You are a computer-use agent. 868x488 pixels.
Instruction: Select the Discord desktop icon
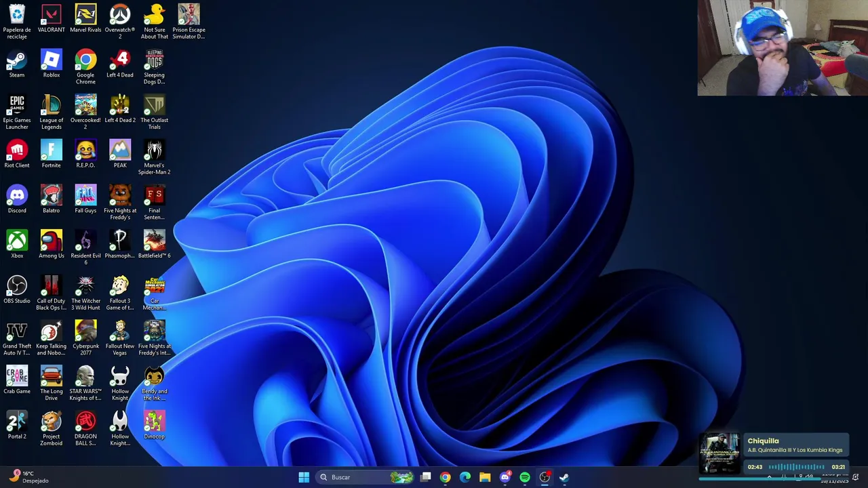coord(17,199)
